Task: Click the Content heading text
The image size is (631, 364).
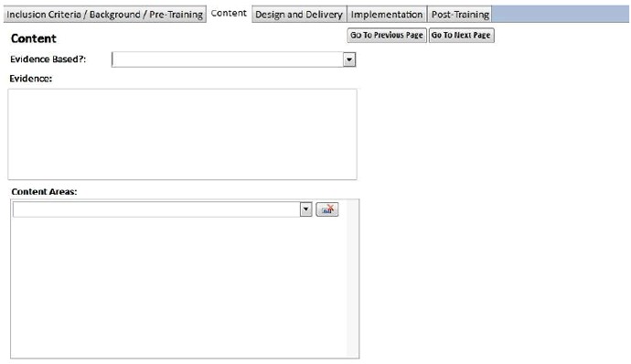Action: coord(34,38)
